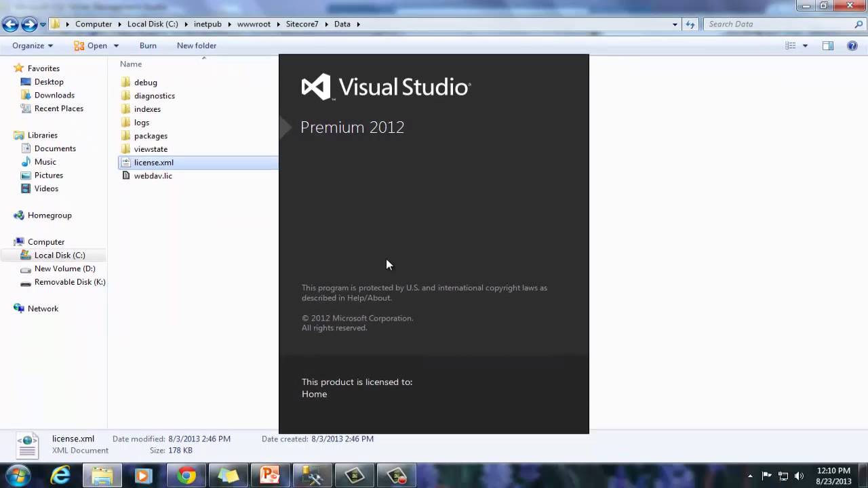Click the volume speaker tray icon
Image resolution: width=868 pixels, height=488 pixels.
[x=799, y=476]
